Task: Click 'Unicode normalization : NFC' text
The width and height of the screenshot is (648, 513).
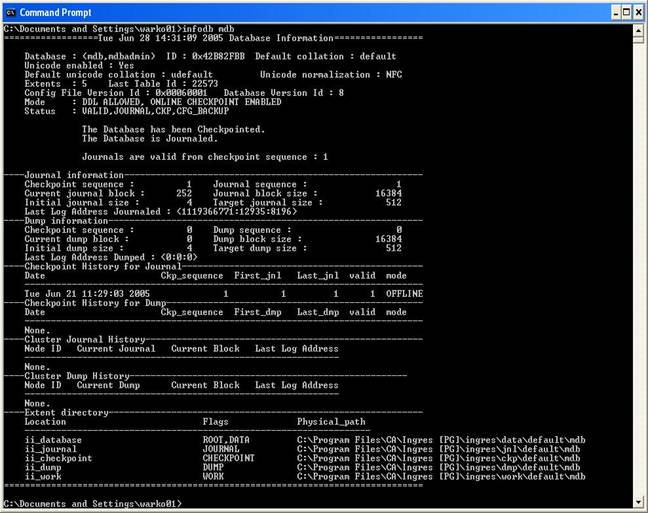Action: [x=331, y=74]
